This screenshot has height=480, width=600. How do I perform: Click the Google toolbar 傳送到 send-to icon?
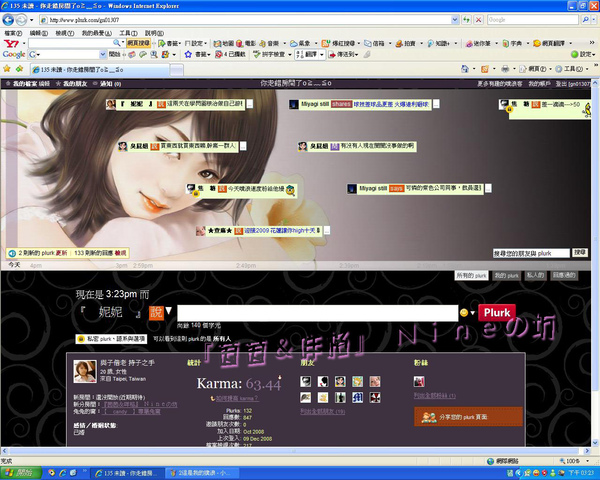(x=332, y=55)
